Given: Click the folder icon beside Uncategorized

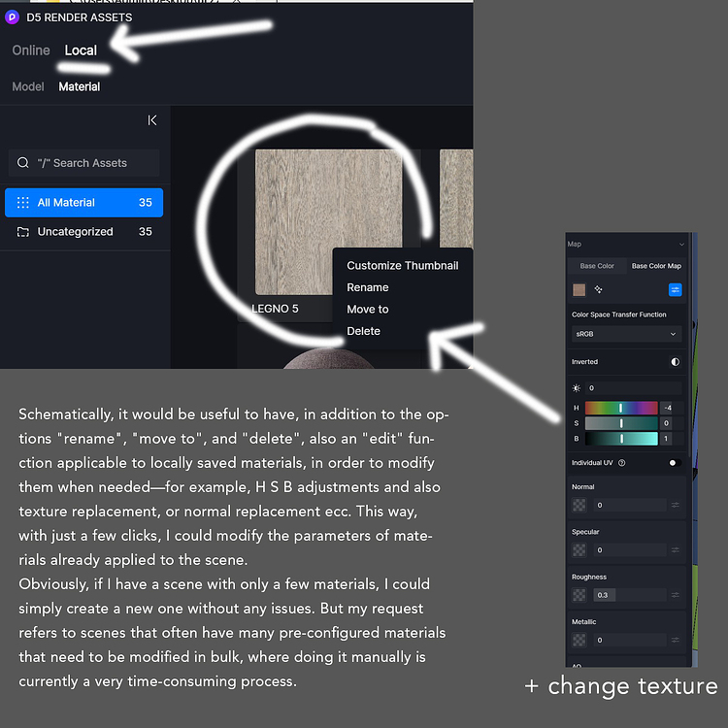Looking at the screenshot, I should [x=22, y=232].
